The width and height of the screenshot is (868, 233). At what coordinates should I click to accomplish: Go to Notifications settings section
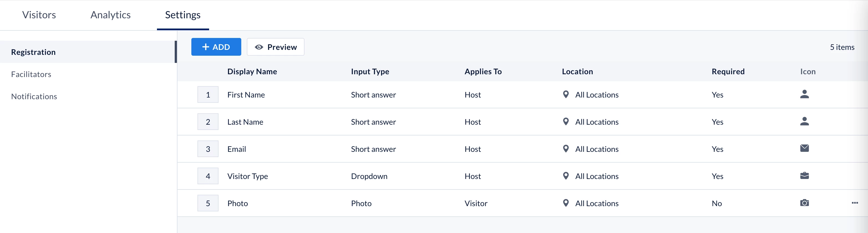click(x=34, y=97)
